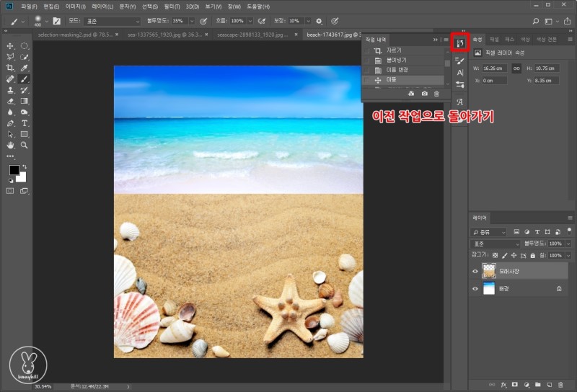Delete current state using History panel trash

point(436,94)
